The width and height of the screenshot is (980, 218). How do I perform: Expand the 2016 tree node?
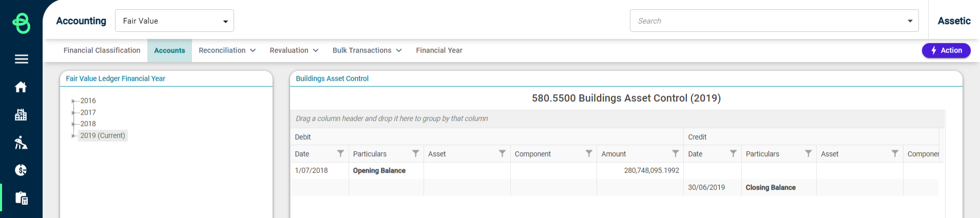tap(73, 101)
